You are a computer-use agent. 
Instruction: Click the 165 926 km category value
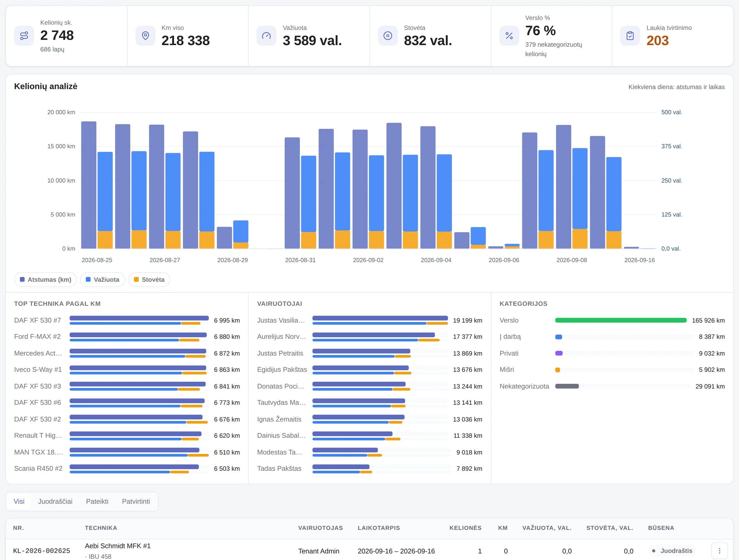(x=708, y=320)
